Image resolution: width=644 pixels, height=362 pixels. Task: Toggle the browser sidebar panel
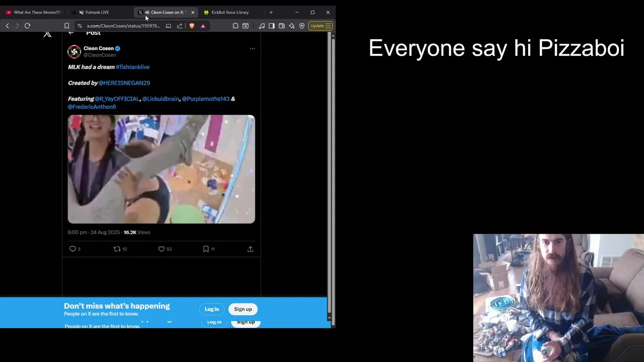coord(272,26)
